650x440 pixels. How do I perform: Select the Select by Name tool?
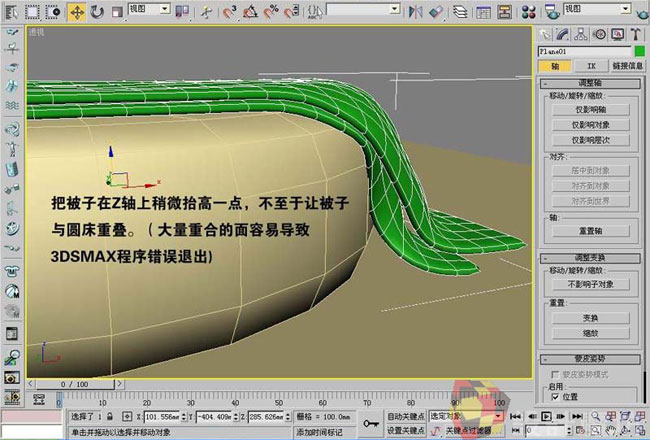click(11, 12)
